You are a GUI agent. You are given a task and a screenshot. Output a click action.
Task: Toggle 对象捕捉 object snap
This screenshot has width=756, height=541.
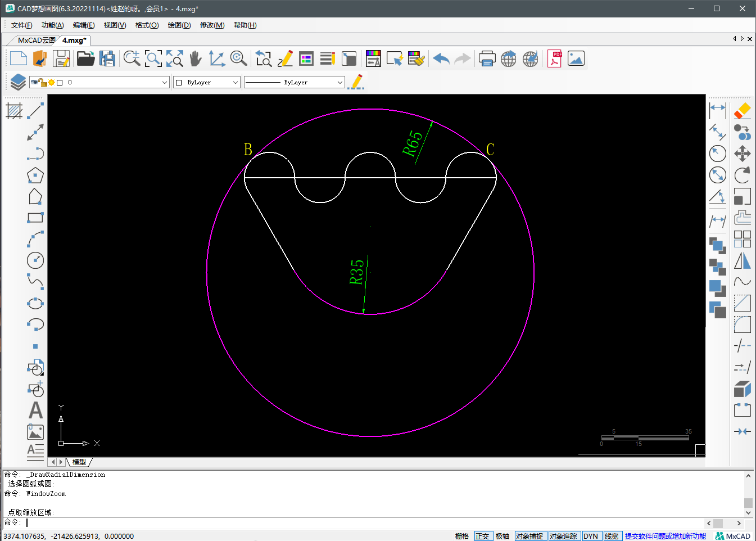coord(530,536)
